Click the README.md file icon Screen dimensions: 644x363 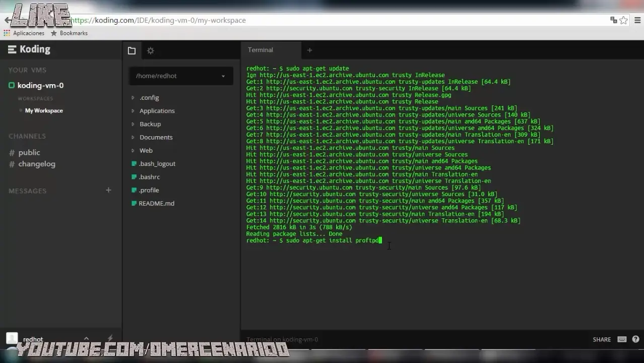[x=134, y=203]
